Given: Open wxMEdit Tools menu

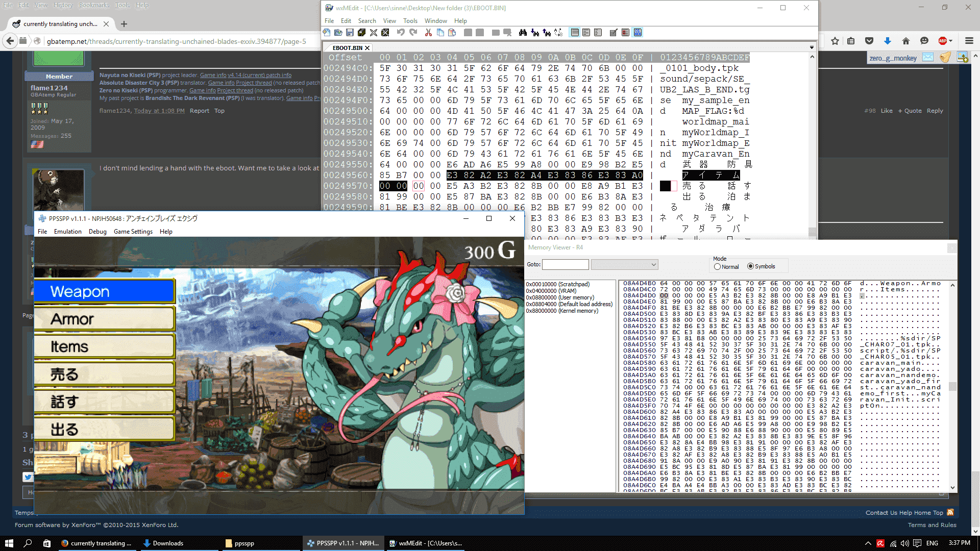Looking at the screenshot, I should pos(410,21).
